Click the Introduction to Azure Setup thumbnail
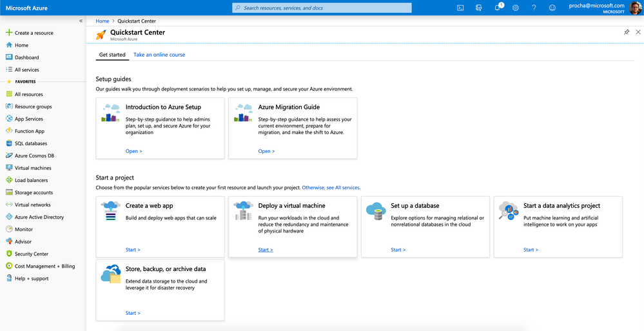 pos(110,113)
